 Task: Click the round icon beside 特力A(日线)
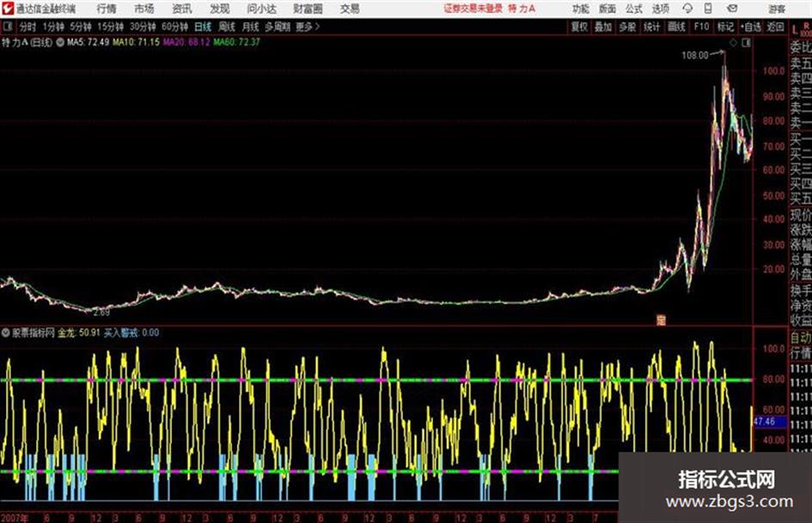click(x=60, y=42)
